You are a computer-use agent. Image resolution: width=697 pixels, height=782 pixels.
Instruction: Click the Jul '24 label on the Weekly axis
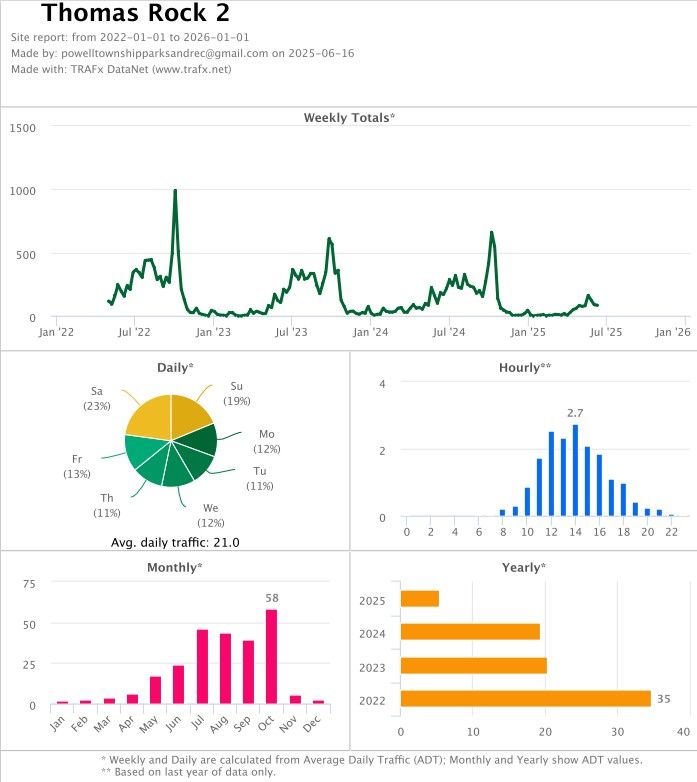click(450, 331)
